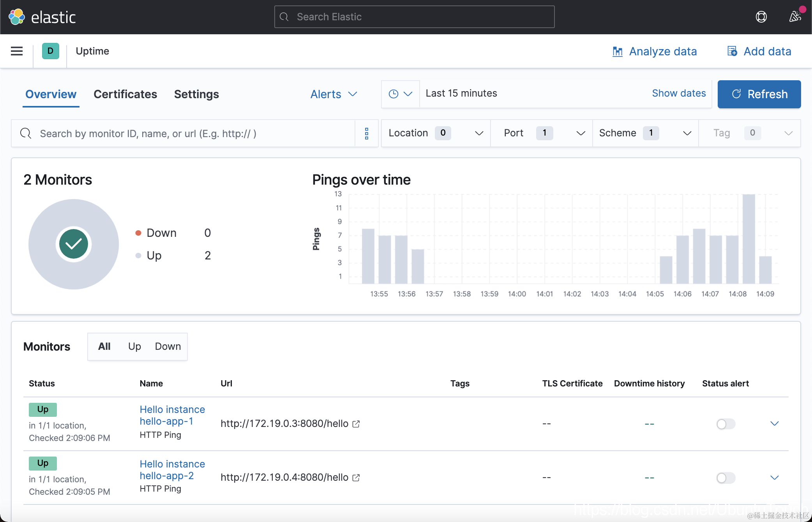Open external link for 172.19.0.3 URL
Image resolution: width=812 pixels, height=522 pixels.
point(356,424)
